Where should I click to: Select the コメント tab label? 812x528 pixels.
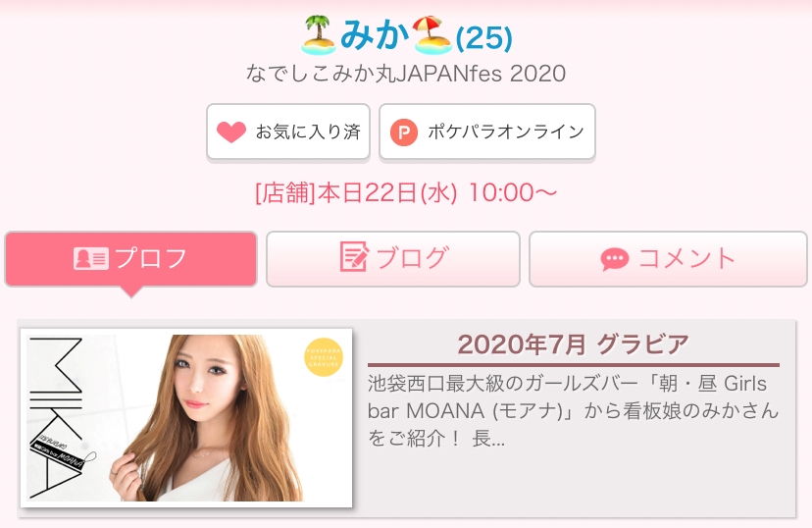[686, 259]
